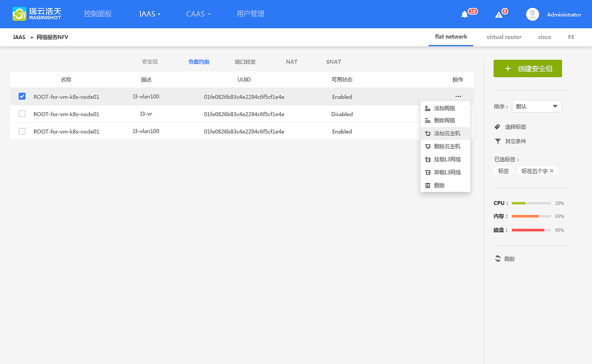Click the 创建安全组 green button
592x364 pixels.
(528, 68)
